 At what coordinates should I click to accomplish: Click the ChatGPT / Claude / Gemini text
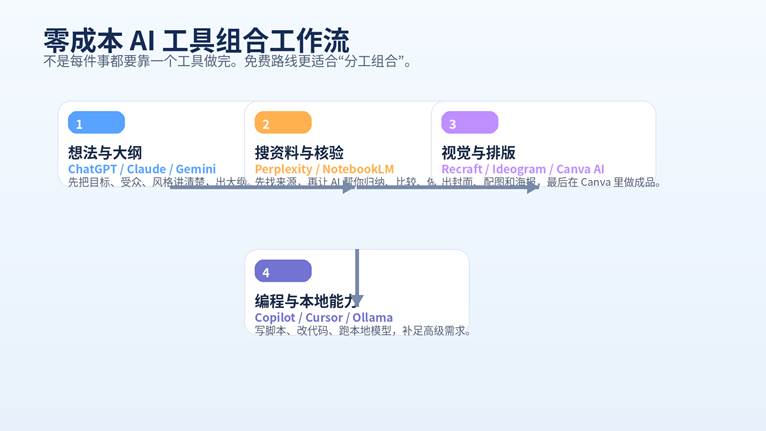point(142,169)
